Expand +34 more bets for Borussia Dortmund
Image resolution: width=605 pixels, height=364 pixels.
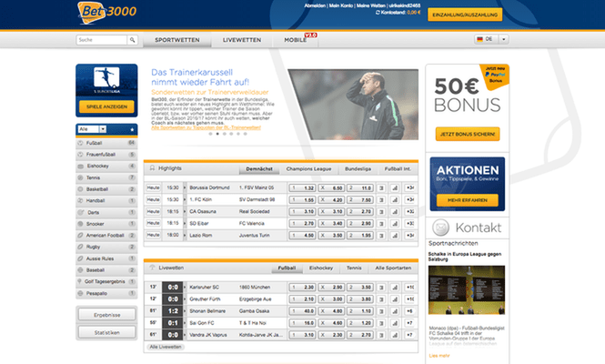tap(409, 188)
